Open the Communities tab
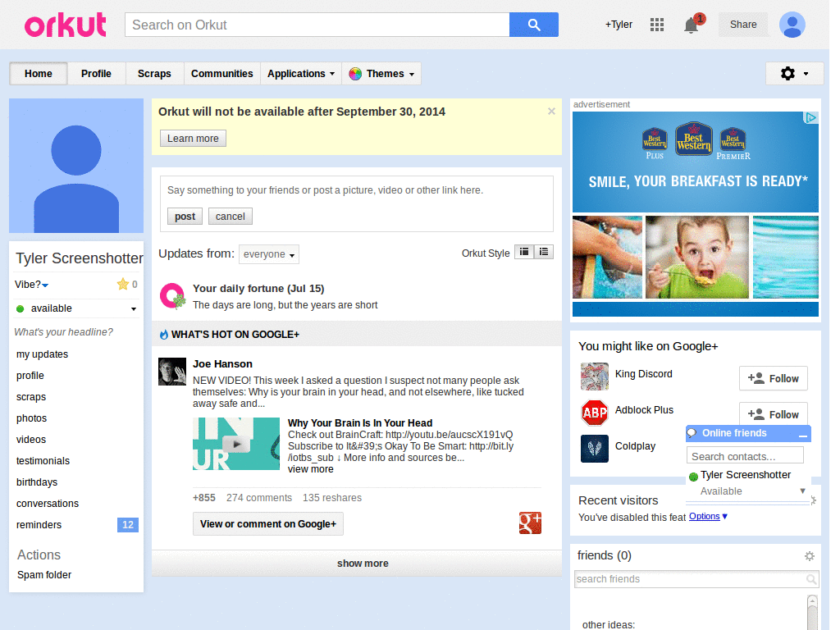The image size is (840, 630). (x=221, y=74)
